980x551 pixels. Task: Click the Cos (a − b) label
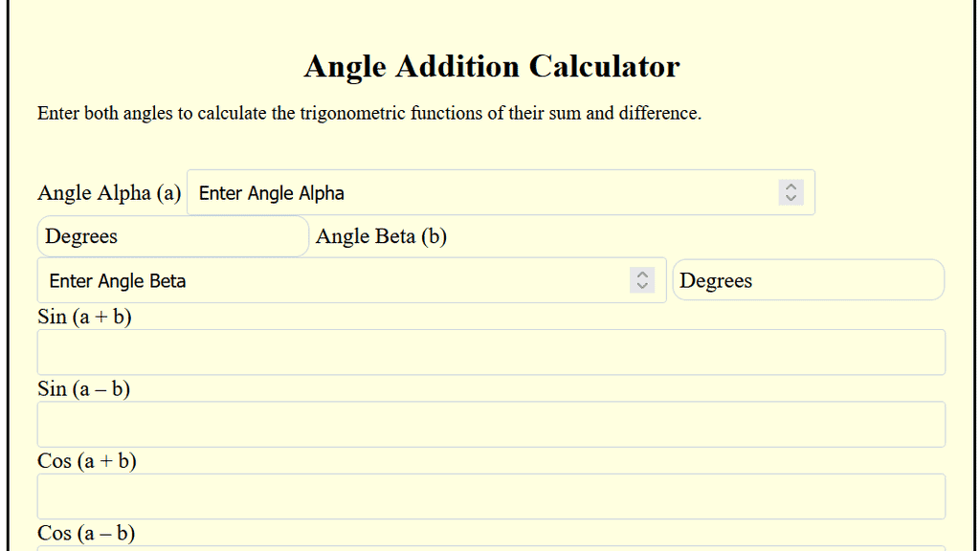coord(85,533)
